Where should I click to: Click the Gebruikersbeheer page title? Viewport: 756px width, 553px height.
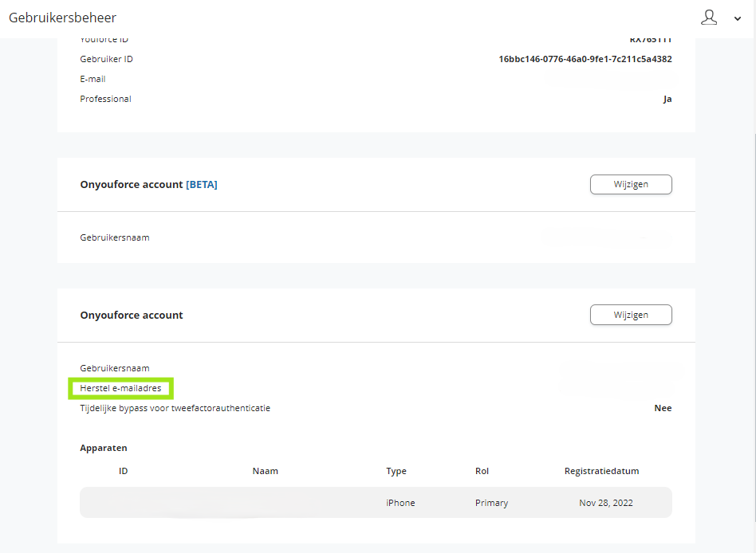63,18
